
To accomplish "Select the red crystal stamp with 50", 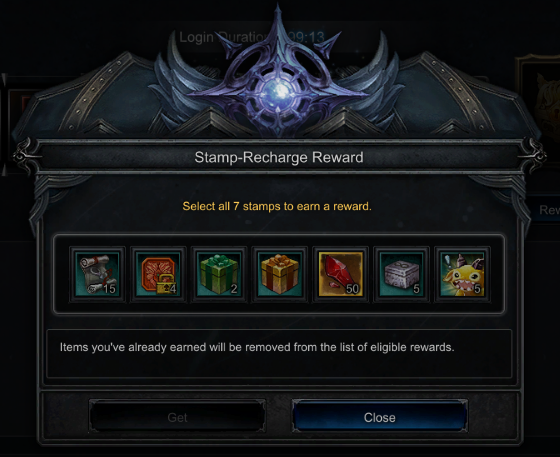I will coord(340,274).
